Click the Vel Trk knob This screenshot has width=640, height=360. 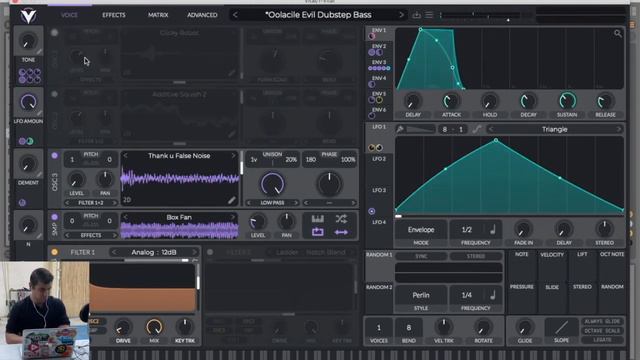click(x=443, y=327)
